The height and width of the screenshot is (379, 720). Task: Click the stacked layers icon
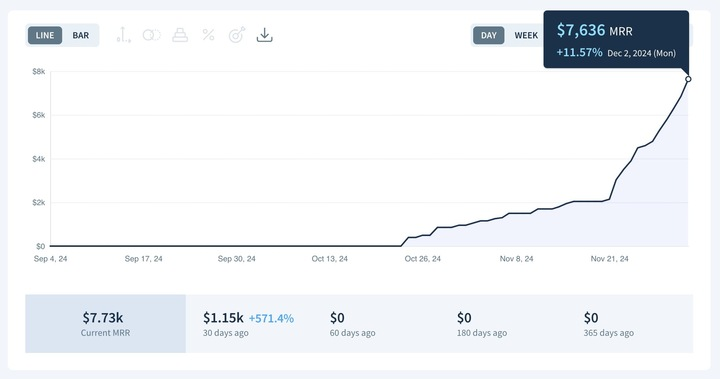coord(180,35)
